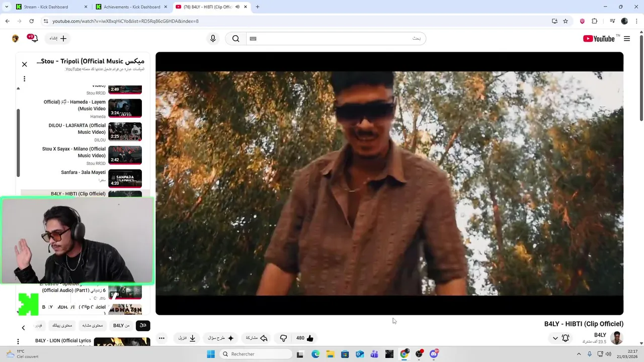This screenshot has height=362, width=644.
Task: Switch to Achievements - Kick Dashboard tab
Action: 131,7
